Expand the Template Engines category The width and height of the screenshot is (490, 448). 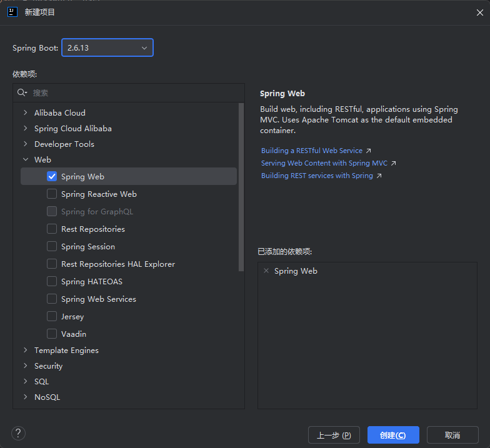(26, 350)
